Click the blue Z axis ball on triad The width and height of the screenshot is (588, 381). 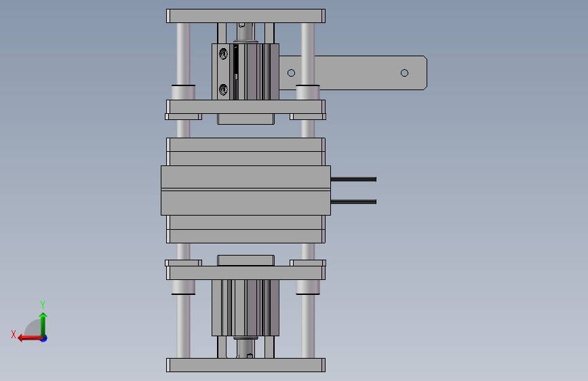coord(44,338)
